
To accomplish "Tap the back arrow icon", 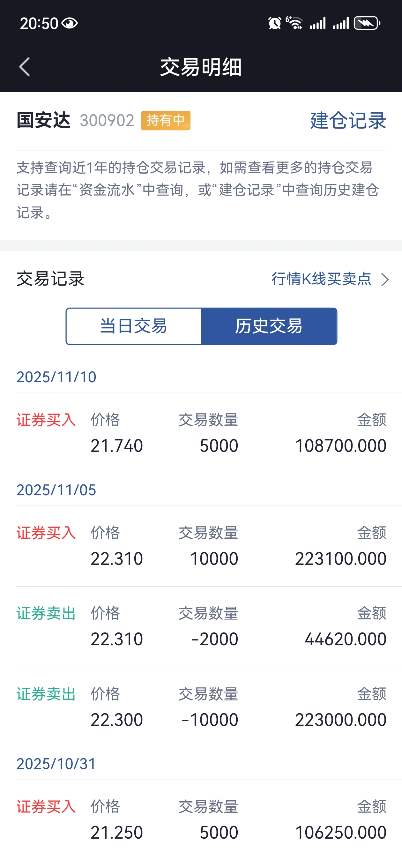I will [25, 67].
